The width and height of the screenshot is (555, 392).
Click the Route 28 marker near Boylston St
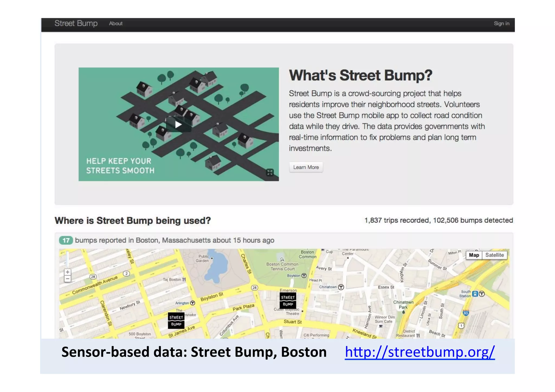(254, 288)
